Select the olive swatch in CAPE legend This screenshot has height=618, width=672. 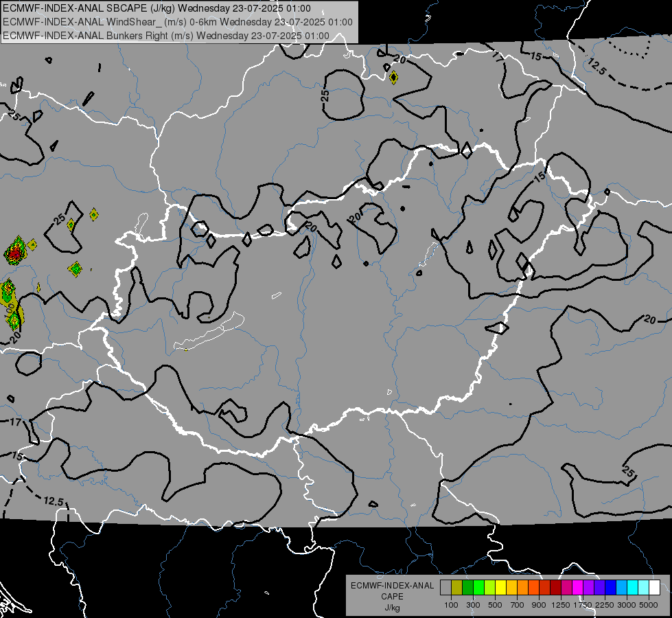457,588
